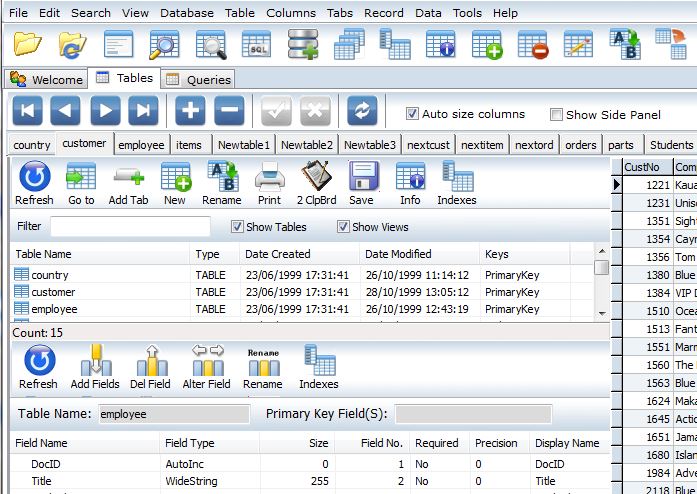Switch to the Welcome tab

(x=46, y=80)
